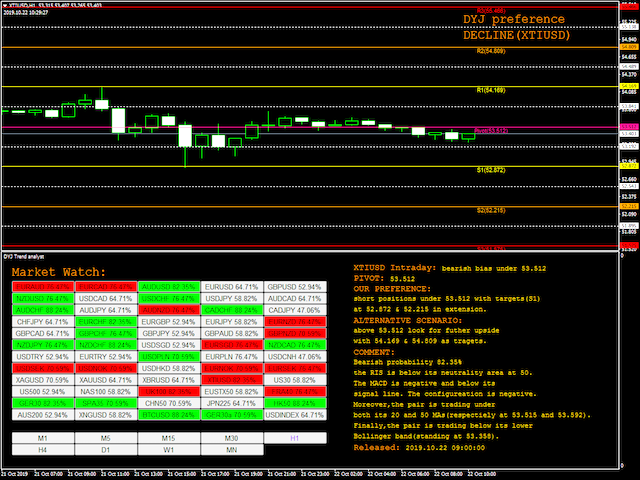Click the S1(52.872) support line label
This screenshot has height=480, width=640.
coord(492,170)
